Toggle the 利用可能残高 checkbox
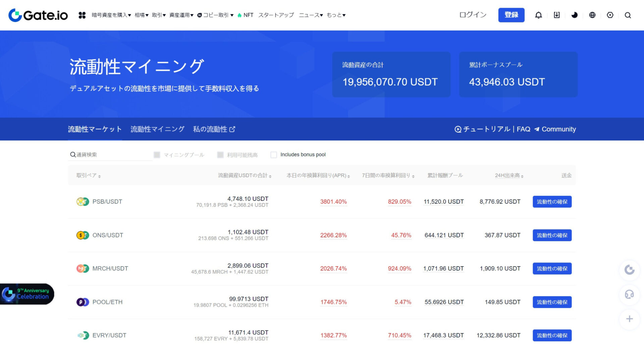The image size is (644, 347). (x=220, y=155)
